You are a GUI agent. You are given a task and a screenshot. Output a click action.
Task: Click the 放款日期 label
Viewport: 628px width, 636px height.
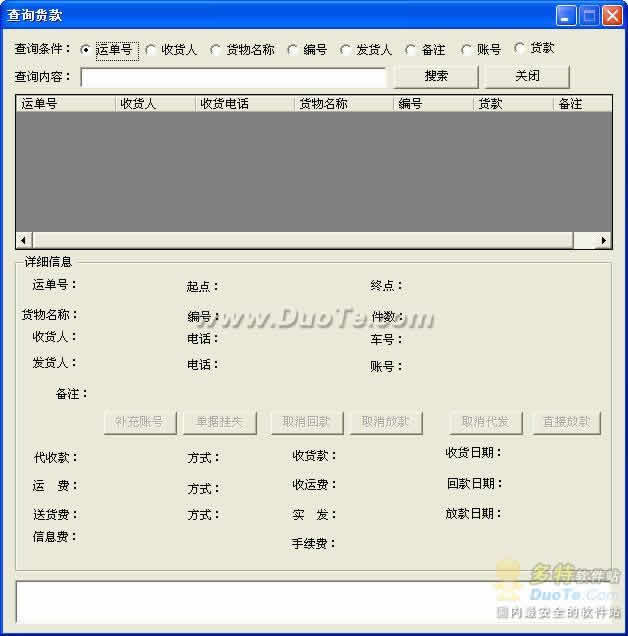(473, 514)
